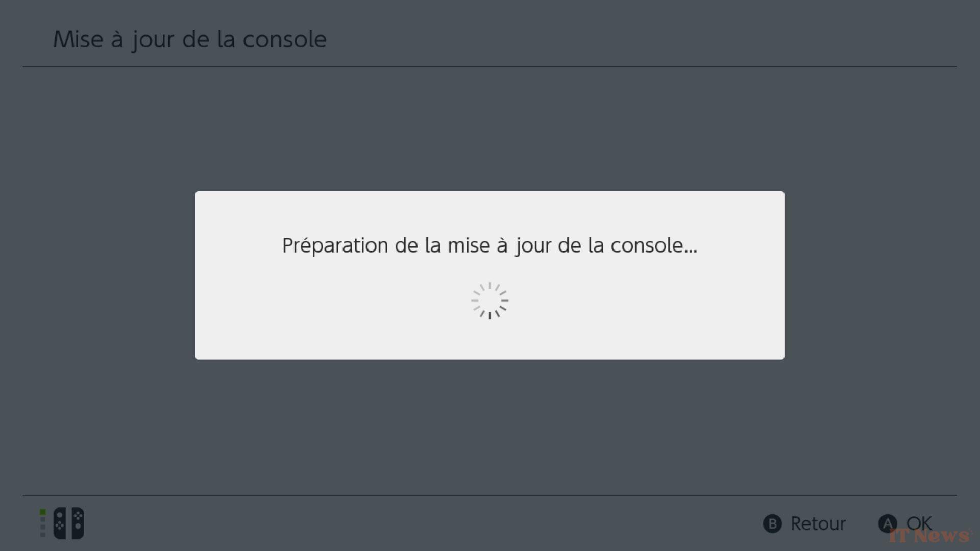The width and height of the screenshot is (980, 551).
Task: Click the second gray player indicator dot
Action: pyautogui.click(x=43, y=519)
